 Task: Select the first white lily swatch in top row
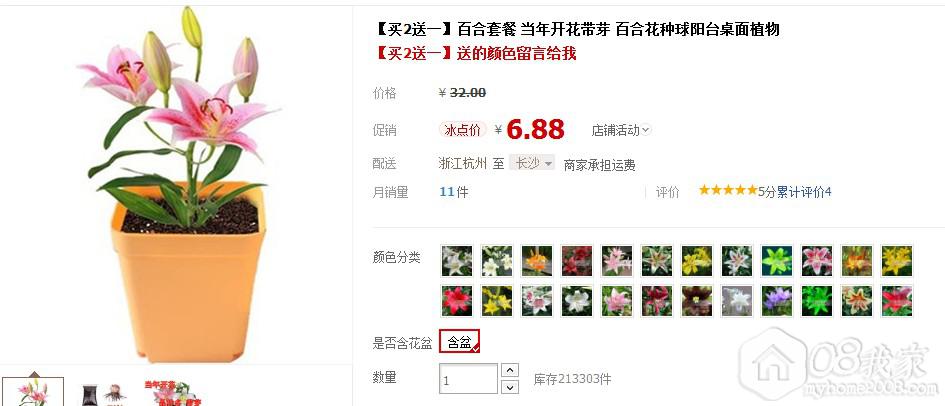click(456, 260)
